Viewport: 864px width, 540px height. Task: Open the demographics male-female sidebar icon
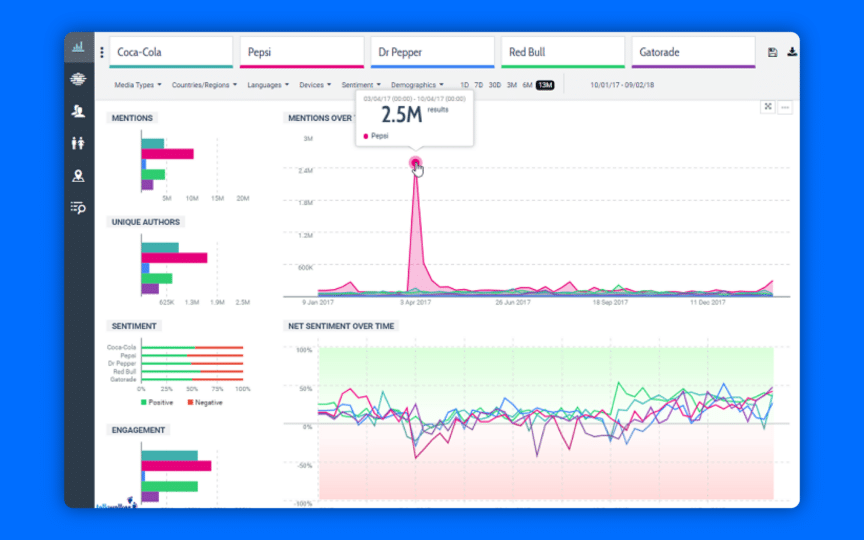78,143
